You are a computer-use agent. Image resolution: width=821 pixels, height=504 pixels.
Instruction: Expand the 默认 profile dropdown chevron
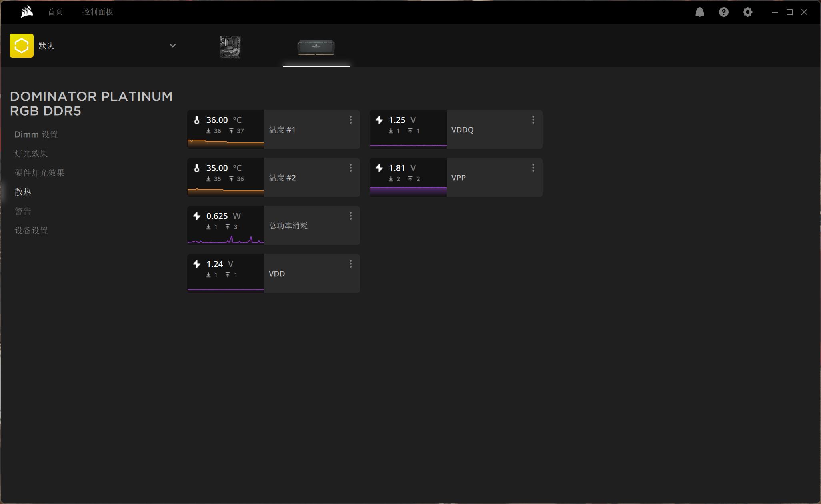[173, 46]
